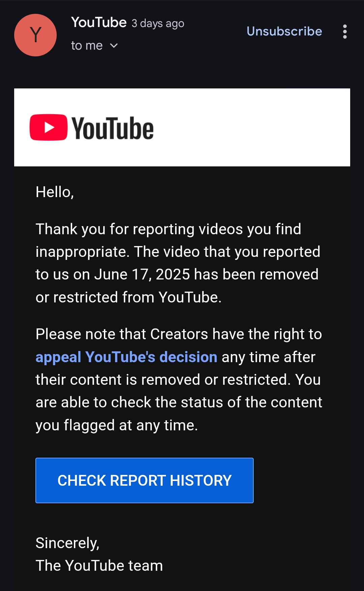This screenshot has height=591, width=364.
Task: Expand recipient details chevron beside "to me"
Action: tap(114, 46)
